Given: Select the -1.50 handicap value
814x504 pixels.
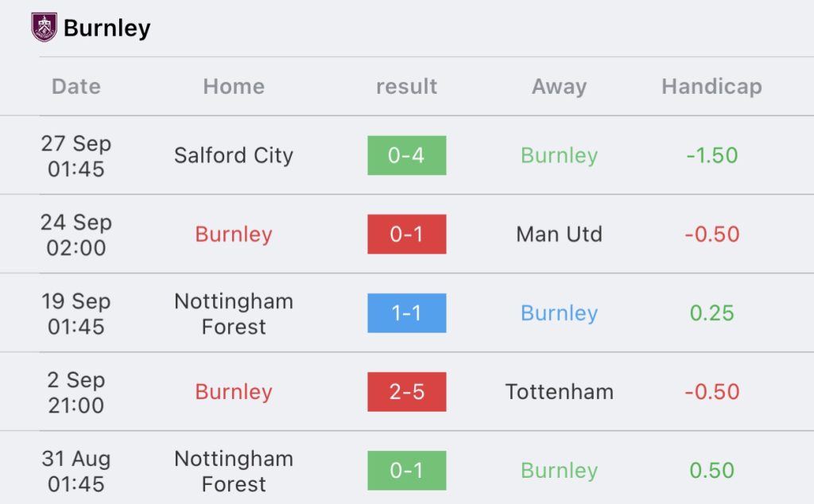Looking at the screenshot, I should (x=711, y=155).
